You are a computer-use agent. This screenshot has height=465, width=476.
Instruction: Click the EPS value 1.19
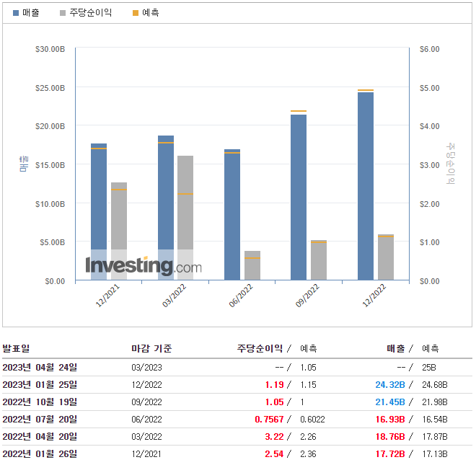click(x=275, y=385)
